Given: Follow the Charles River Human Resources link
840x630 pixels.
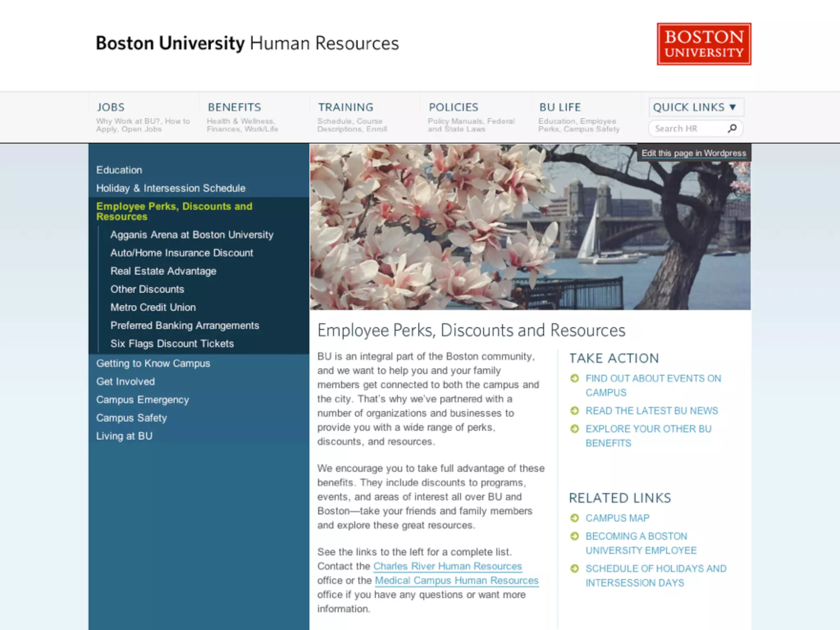Looking at the screenshot, I should 447,566.
